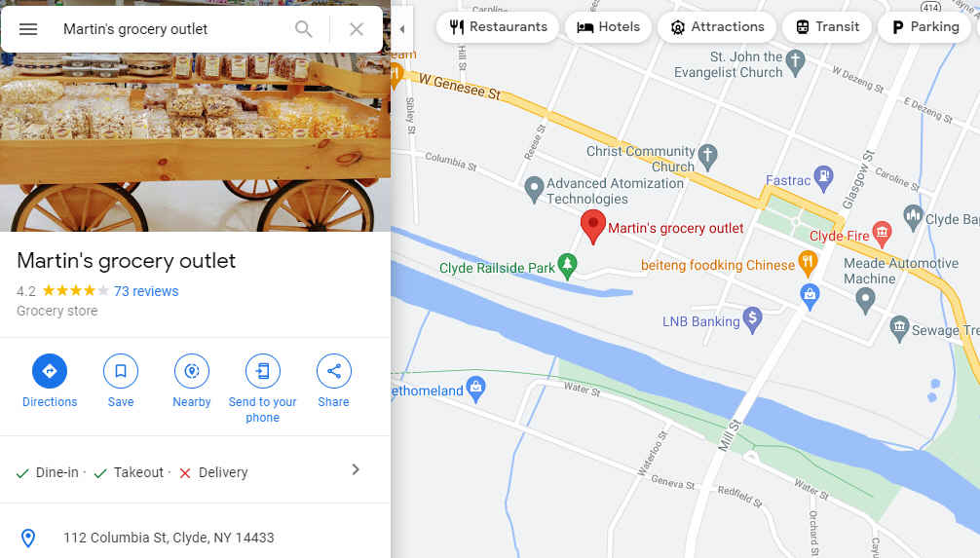980x558 pixels.
Task: Click the red Martin's grocery outlet map pin
Action: [593, 227]
